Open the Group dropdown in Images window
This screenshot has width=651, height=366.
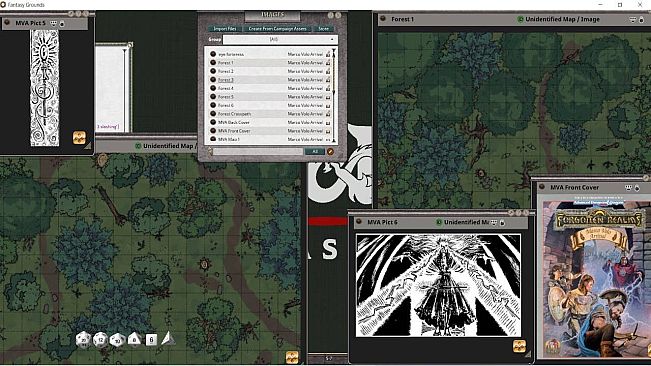point(280,39)
